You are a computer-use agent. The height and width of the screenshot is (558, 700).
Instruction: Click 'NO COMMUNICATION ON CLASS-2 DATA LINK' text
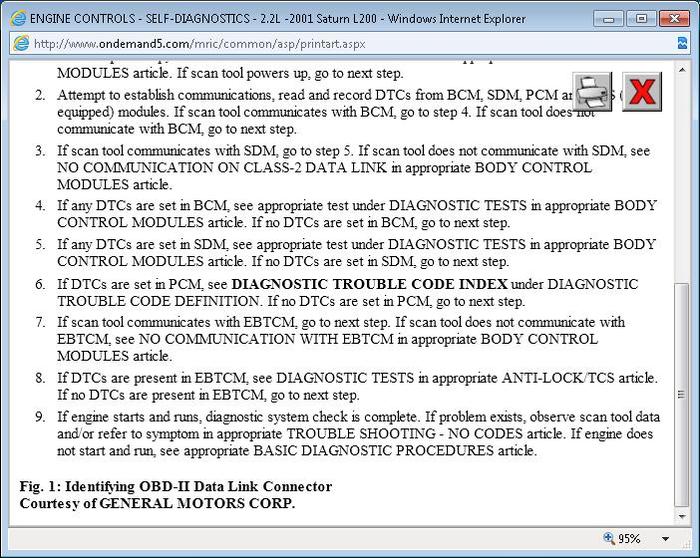point(222,167)
